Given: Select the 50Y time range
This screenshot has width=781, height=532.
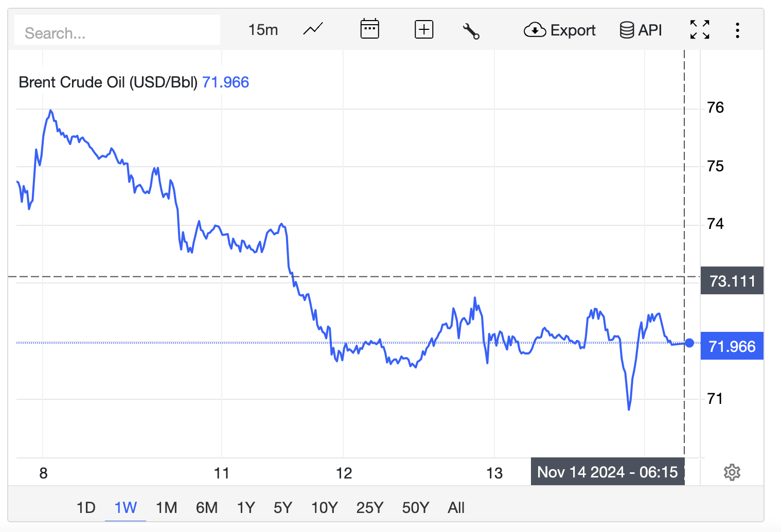Looking at the screenshot, I should coord(416,508).
